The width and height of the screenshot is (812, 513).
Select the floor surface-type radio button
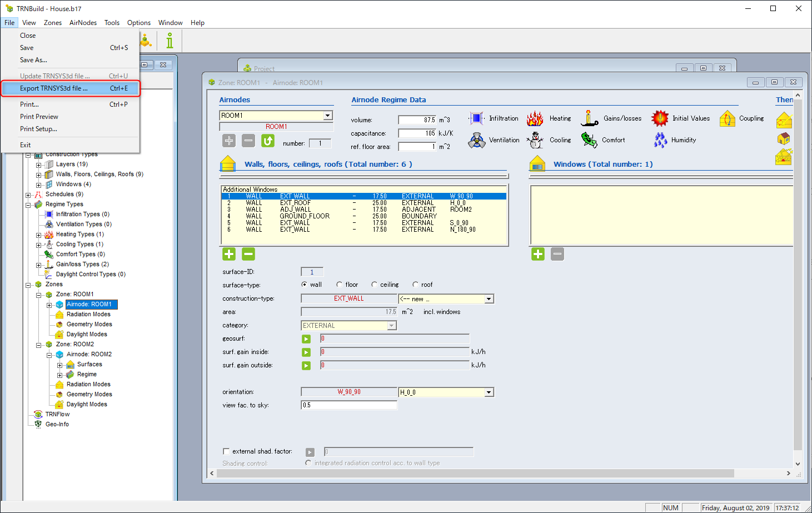coord(340,285)
